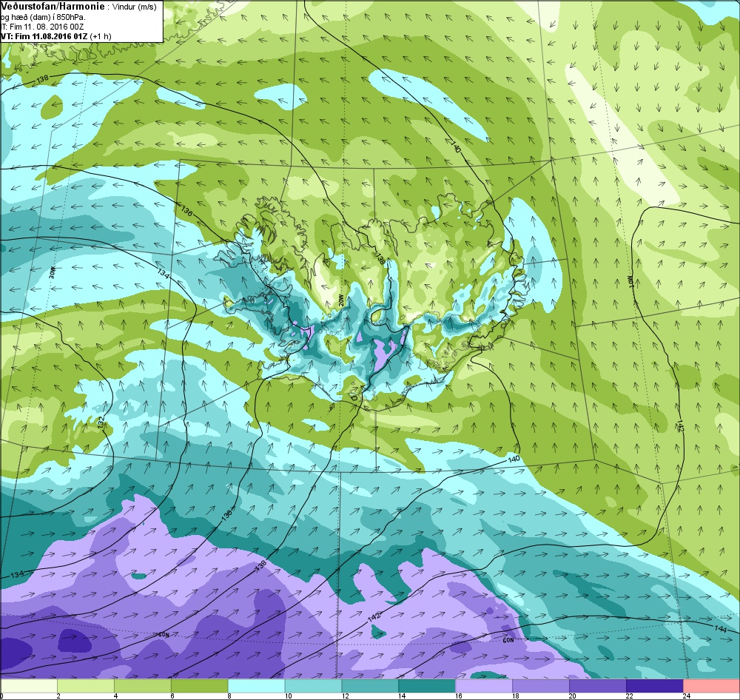
Task: Click the '6' legend scale label
Action: 172,696
